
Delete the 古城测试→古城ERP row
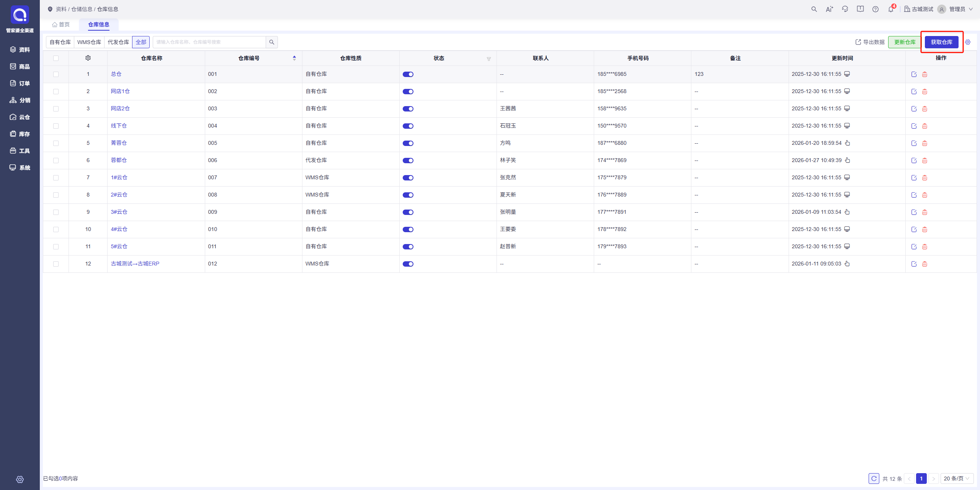[x=924, y=264]
